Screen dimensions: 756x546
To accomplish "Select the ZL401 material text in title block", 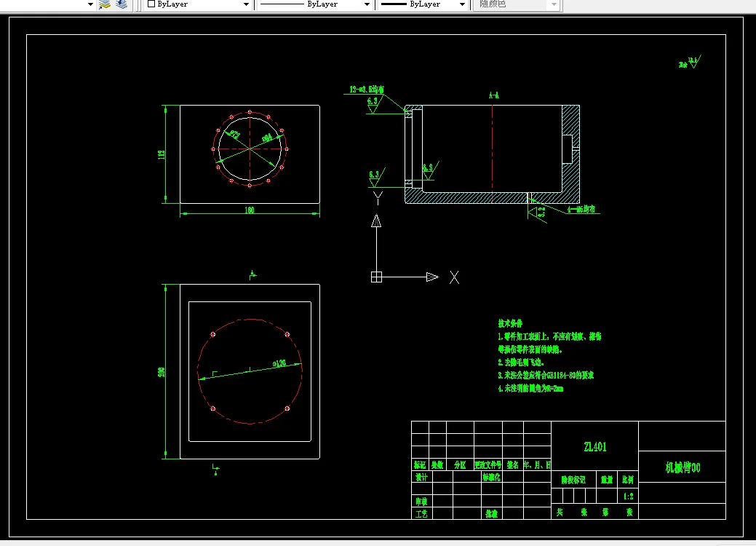I will point(595,447).
